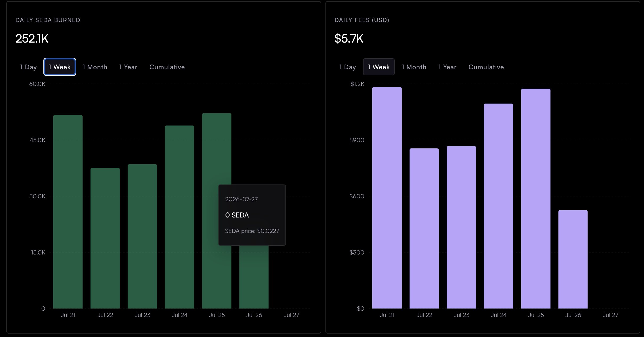Click the green Jul 23 bar in SEDA Burned

(x=142, y=236)
